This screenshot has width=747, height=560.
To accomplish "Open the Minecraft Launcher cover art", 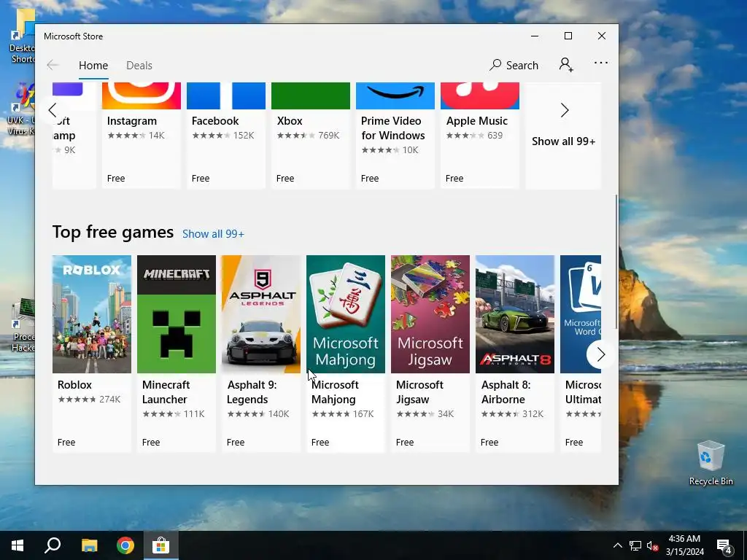I will pyautogui.click(x=177, y=314).
